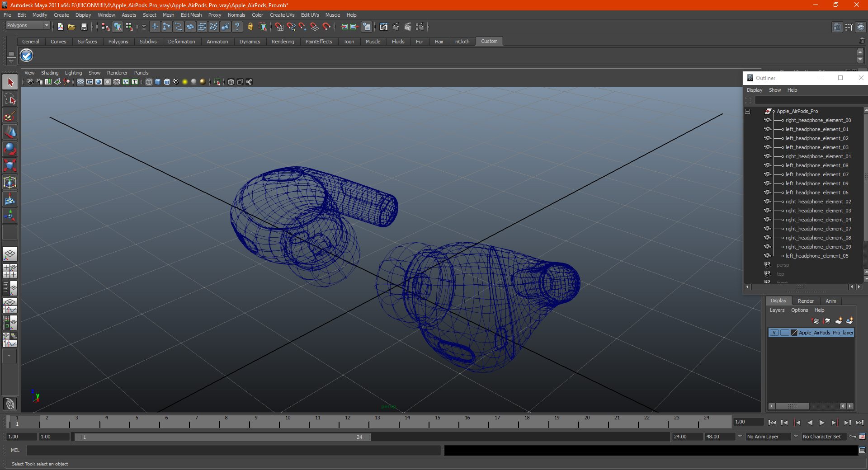This screenshot has height=470, width=868.
Task: Toggle display type box of Apple_AirPods_Pro_layer
Action: coord(784,333)
